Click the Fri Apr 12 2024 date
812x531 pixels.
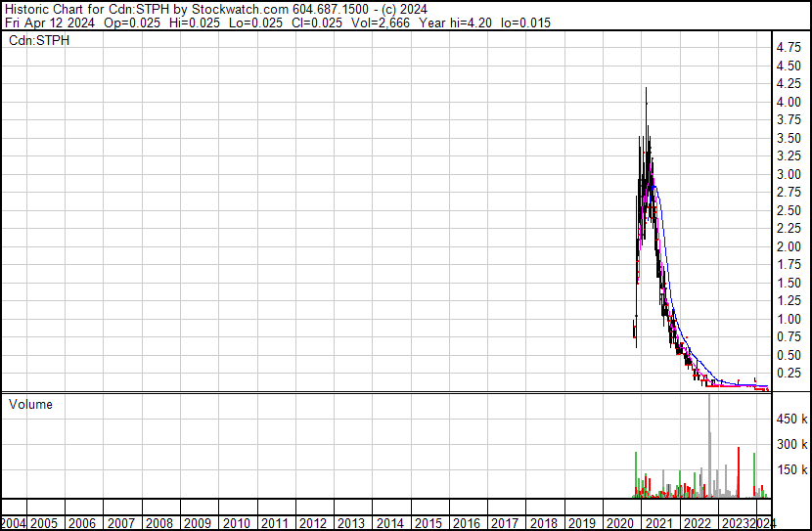[x=50, y=22]
